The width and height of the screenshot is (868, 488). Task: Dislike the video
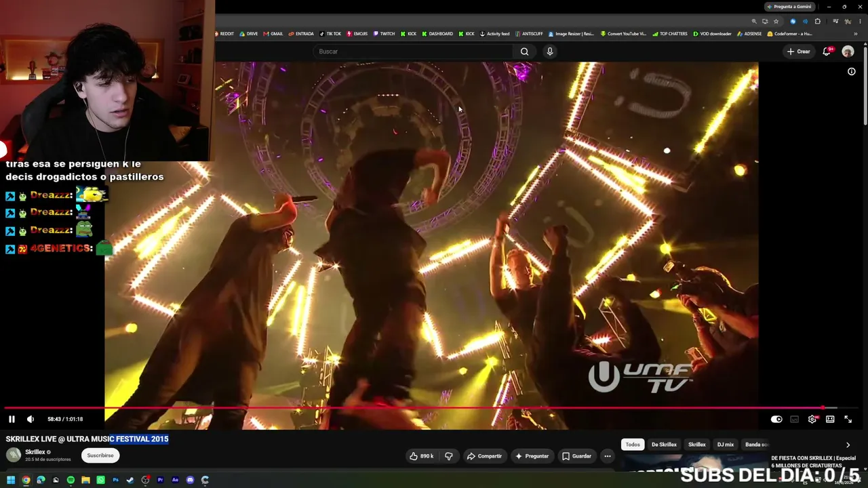pyautogui.click(x=449, y=456)
